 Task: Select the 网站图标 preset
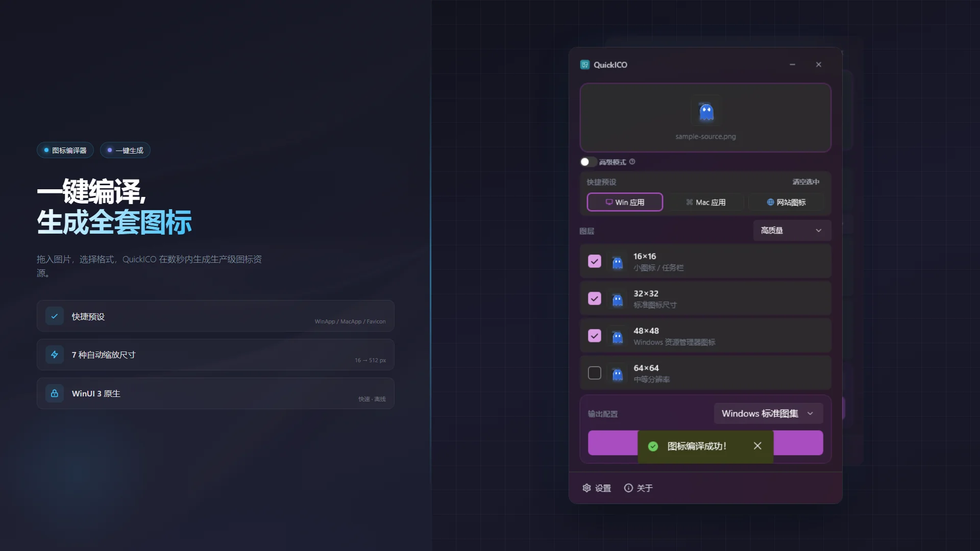[786, 202]
